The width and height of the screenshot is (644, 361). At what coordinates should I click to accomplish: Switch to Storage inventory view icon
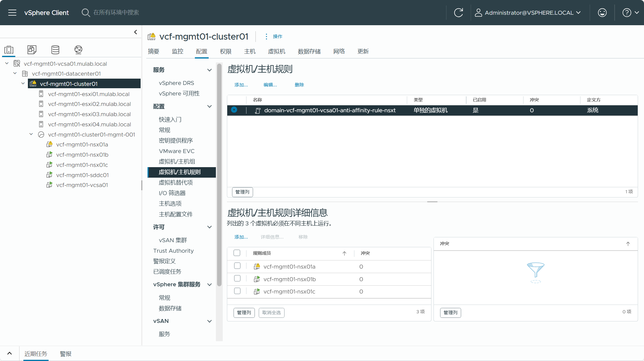pos(55,50)
